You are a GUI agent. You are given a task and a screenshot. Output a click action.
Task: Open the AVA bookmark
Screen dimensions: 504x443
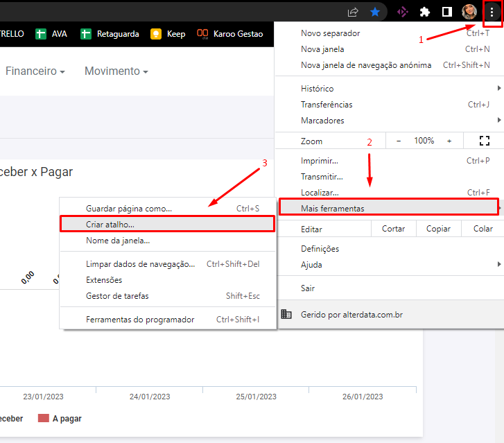[x=51, y=34]
